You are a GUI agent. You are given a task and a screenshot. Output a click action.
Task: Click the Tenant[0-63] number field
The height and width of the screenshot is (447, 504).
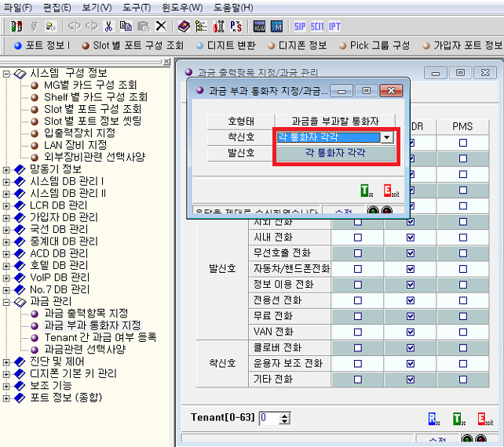click(x=269, y=418)
